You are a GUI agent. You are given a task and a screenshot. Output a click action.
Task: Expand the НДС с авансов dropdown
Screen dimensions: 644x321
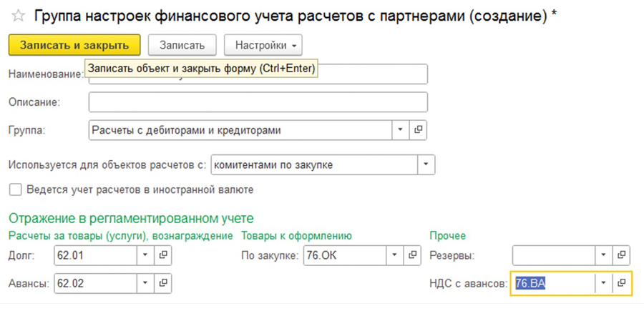click(x=604, y=283)
